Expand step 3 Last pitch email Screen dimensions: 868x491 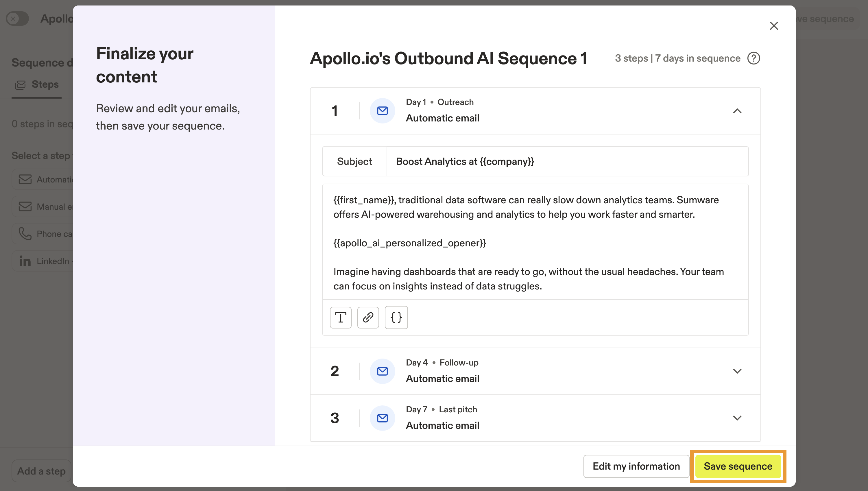[737, 418]
